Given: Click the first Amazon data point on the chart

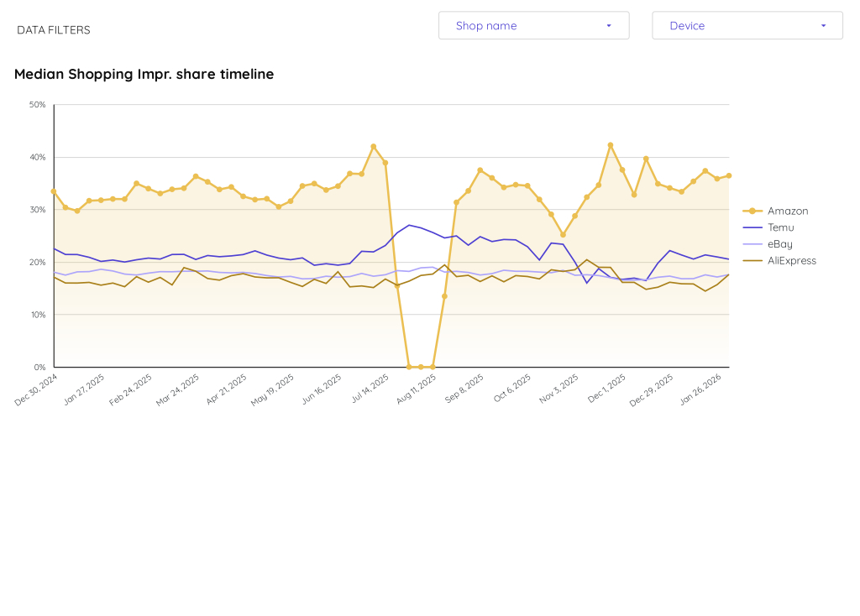Looking at the screenshot, I should pyautogui.click(x=54, y=191).
